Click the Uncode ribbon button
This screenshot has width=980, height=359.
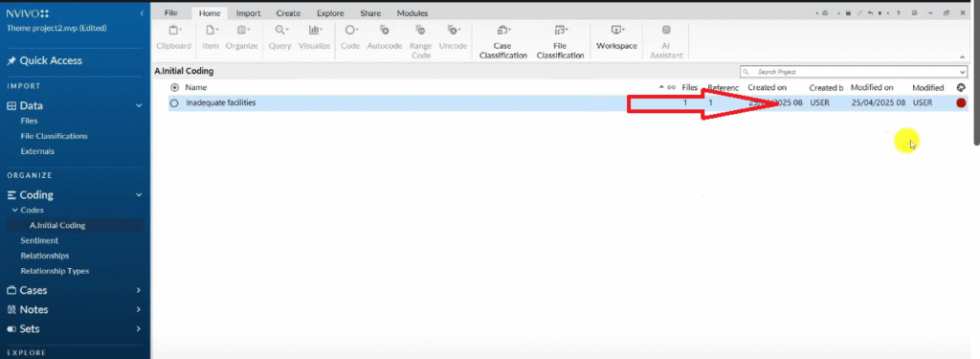coord(453,37)
